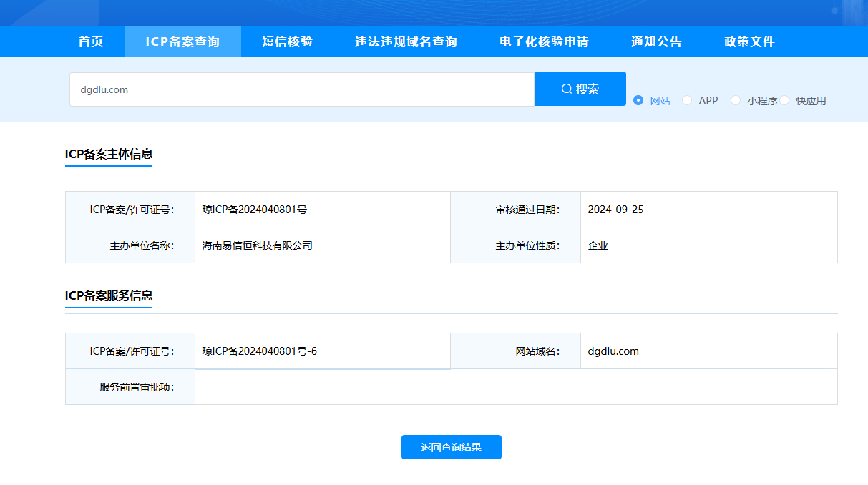Switch to 电子化核验申请 tab
The height and width of the screenshot is (485, 868).
[545, 41]
